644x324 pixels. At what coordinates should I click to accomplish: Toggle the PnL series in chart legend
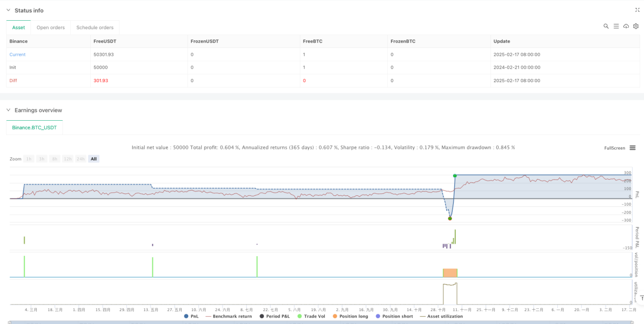pos(191,316)
